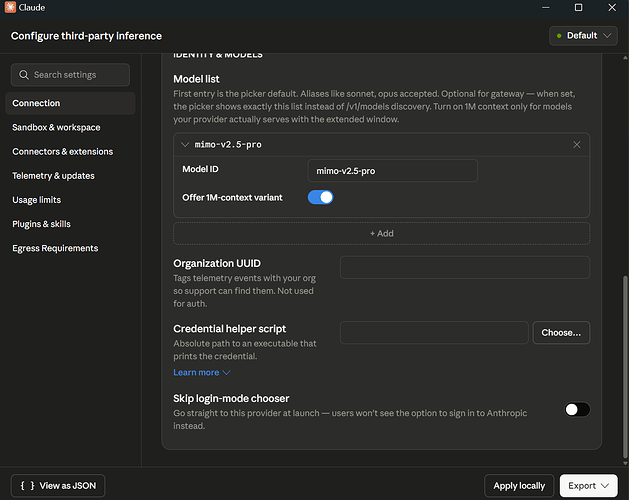Open Connectors & extensions section
The image size is (629, 500).
coord(63,152)
